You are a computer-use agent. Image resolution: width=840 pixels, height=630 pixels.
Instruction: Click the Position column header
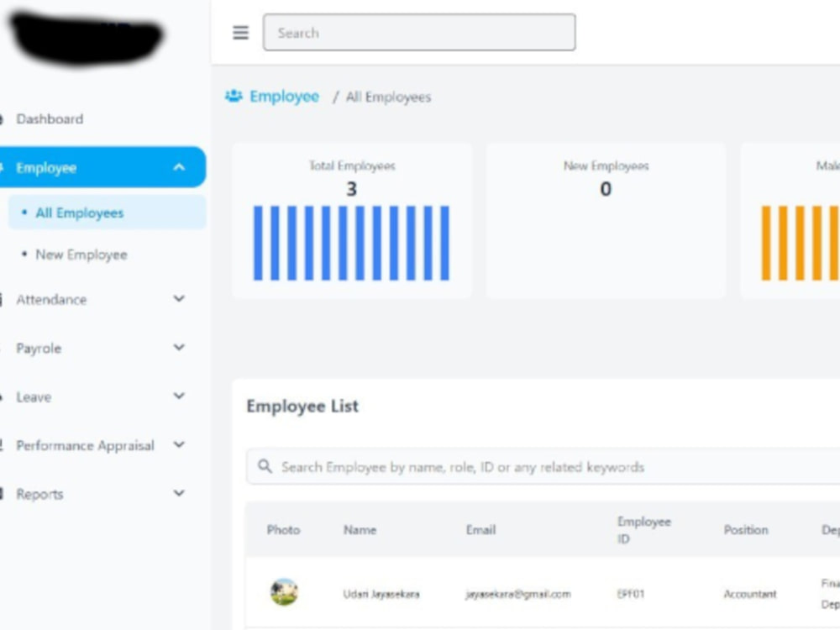point(746,530)
